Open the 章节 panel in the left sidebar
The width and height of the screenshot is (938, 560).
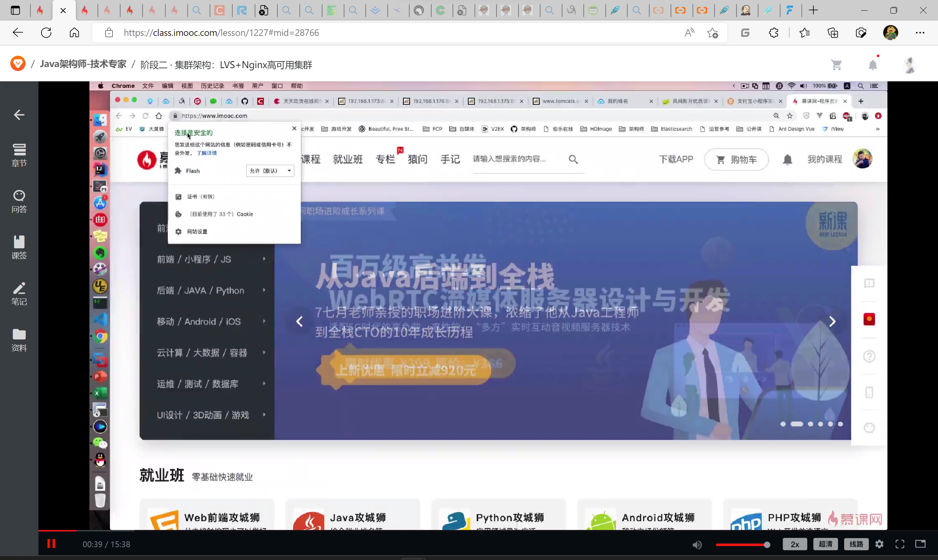[x=19, y=155]
